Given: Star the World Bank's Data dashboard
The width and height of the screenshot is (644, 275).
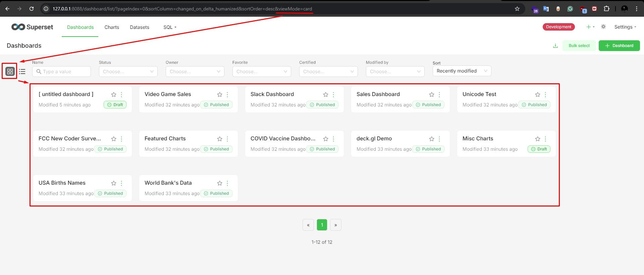Looking at the screenshot, I should point(220,183).
